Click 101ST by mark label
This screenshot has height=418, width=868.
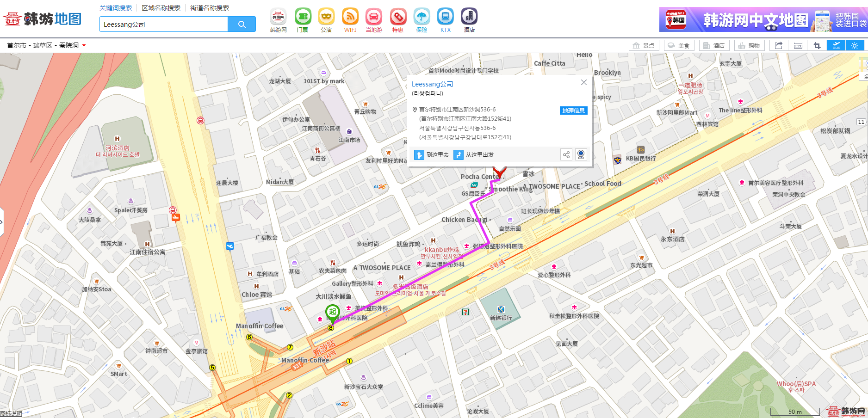(324, 81)
